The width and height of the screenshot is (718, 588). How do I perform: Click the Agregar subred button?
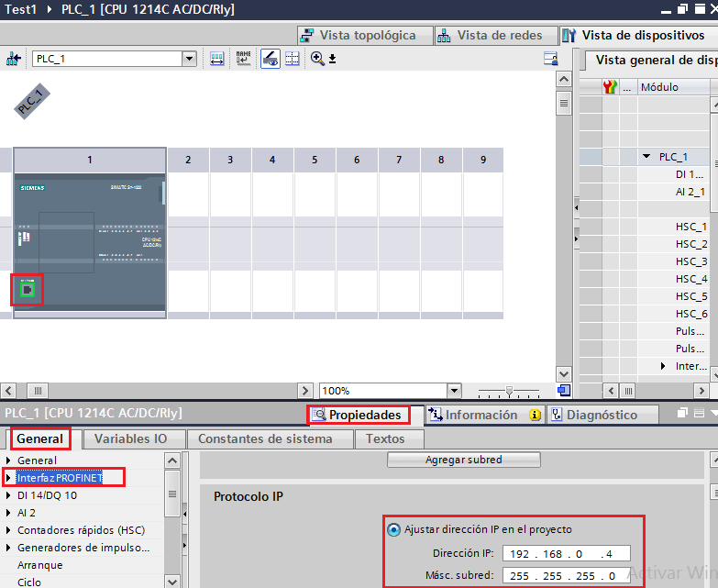[x=463, y=460]
